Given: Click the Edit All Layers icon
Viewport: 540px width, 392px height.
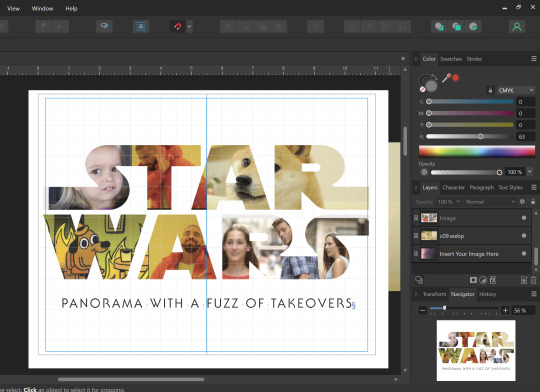Looking at the screenshot, I should [x=419, y=280].
